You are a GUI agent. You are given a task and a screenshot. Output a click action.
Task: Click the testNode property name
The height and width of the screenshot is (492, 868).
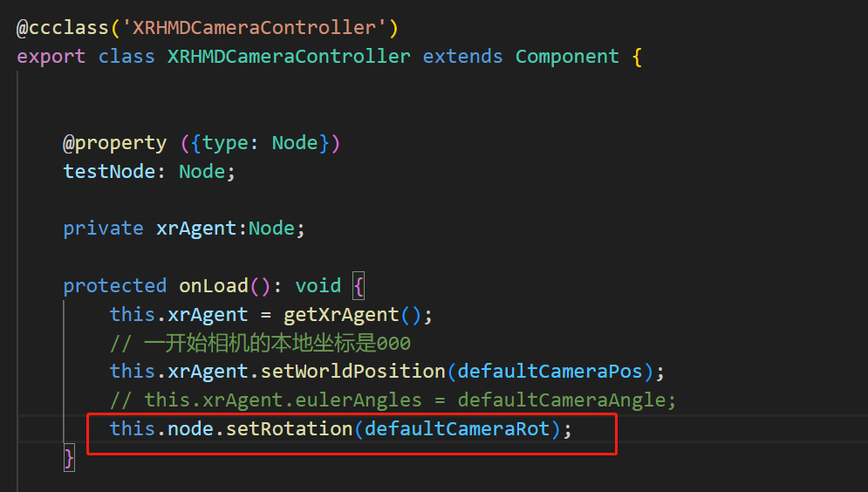pyautogui.click(x=109, y=171)
